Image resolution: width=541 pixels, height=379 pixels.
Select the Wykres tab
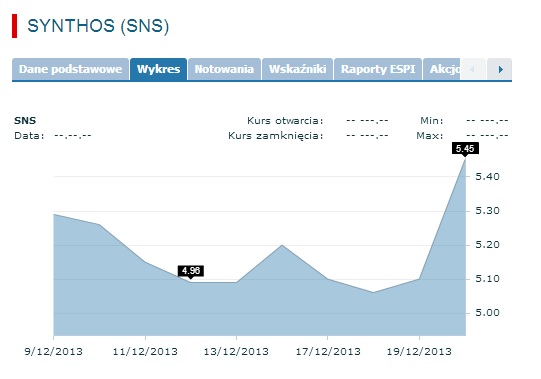point(158,69)
